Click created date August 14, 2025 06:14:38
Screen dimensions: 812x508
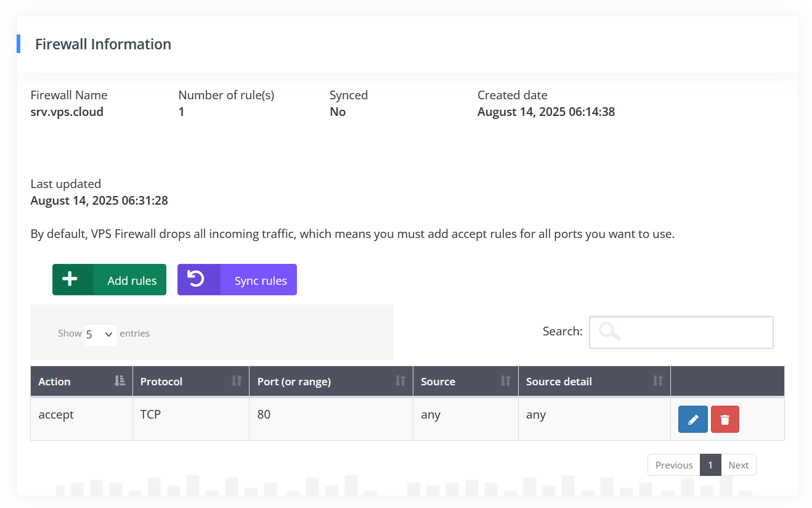click(x=546, y=112)
